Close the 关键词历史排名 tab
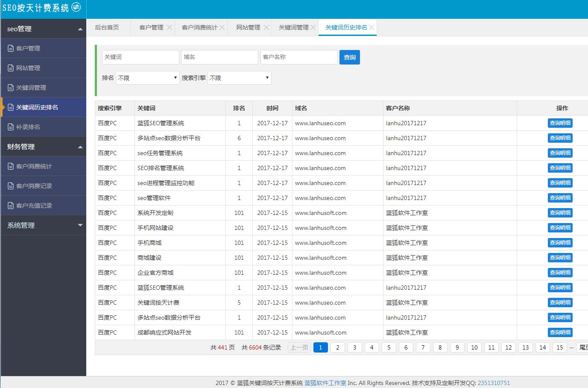Screen dimensions: 588x388 click(372, 27)
